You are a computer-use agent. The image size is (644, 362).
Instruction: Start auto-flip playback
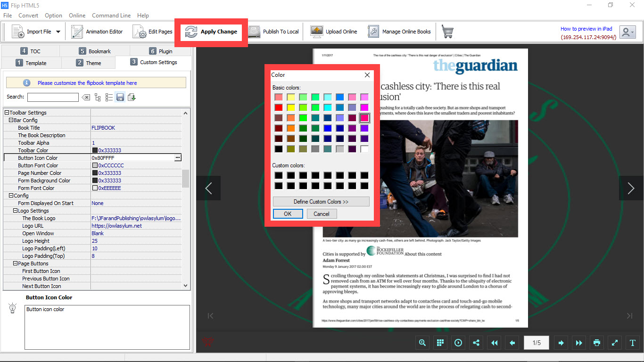pyautogui.click(x=458, y=343)
